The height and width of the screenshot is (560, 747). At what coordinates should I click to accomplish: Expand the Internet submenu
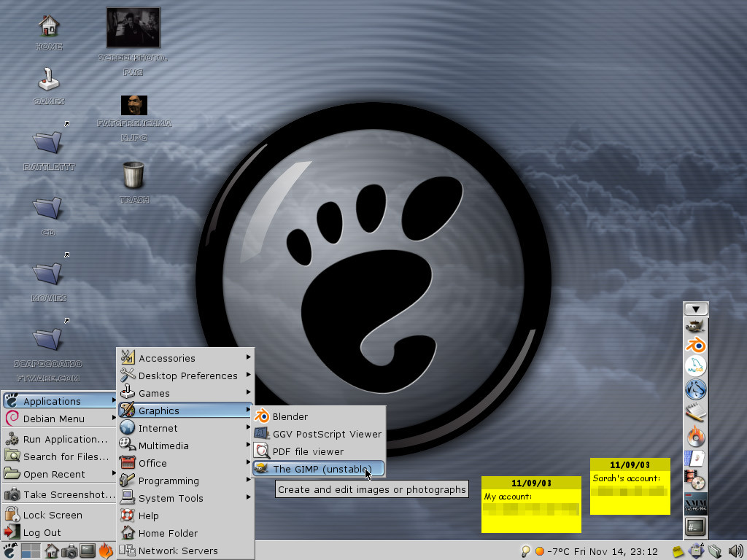point(185,428)
